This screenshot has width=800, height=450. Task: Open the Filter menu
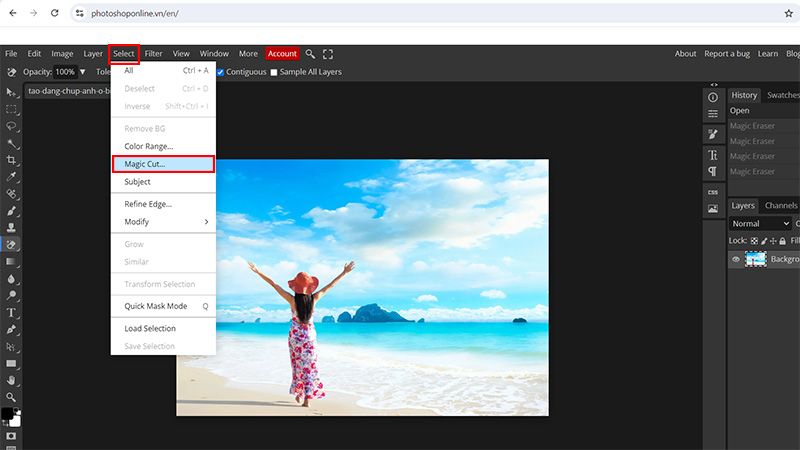pyautogui.click(x=153, y=54)
